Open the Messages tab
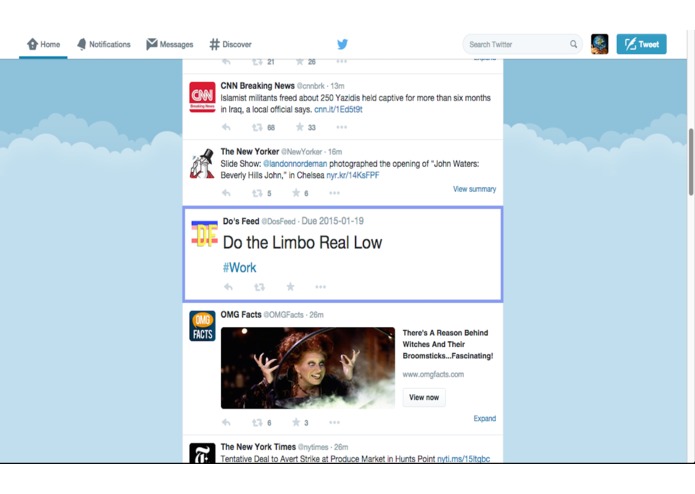Viewport: 695px width, 494px height. tap(170, 44)
